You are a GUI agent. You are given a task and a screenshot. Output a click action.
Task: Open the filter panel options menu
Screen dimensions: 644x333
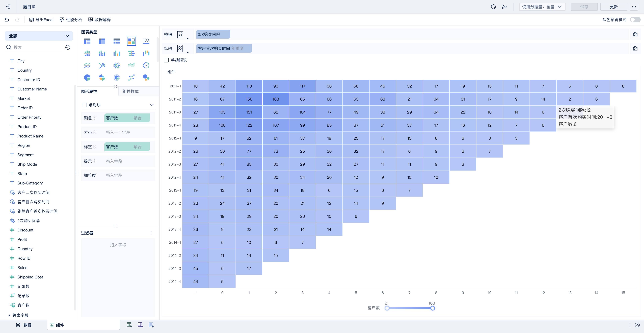pyautogui.click(x=151, y=233)
